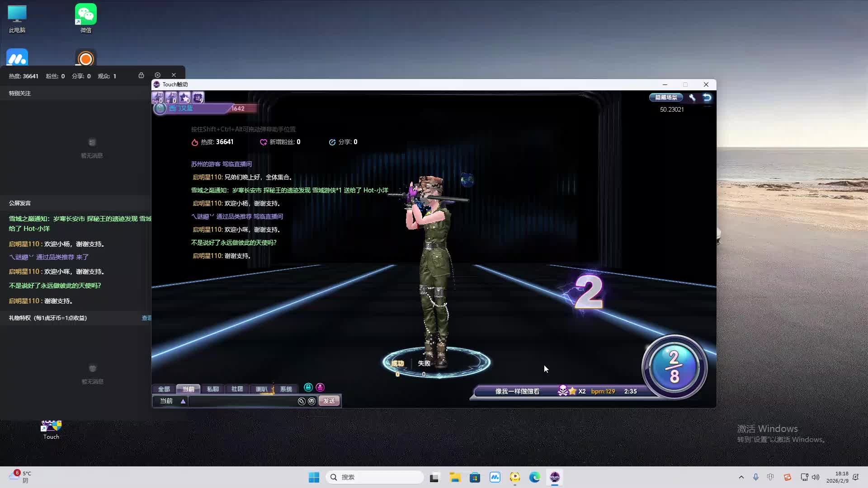Select the 系统 chat tab
Viewport: 868px width, 488px height.
[286, 389]
